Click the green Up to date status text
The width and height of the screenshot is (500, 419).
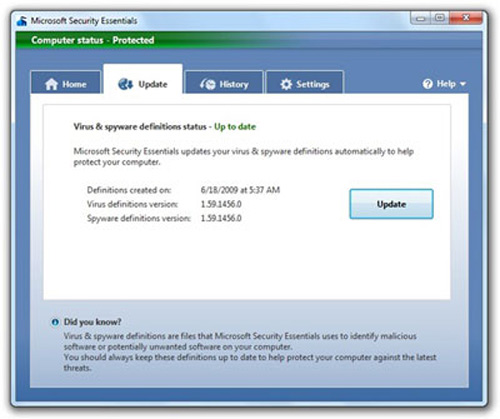pos(235,127)
